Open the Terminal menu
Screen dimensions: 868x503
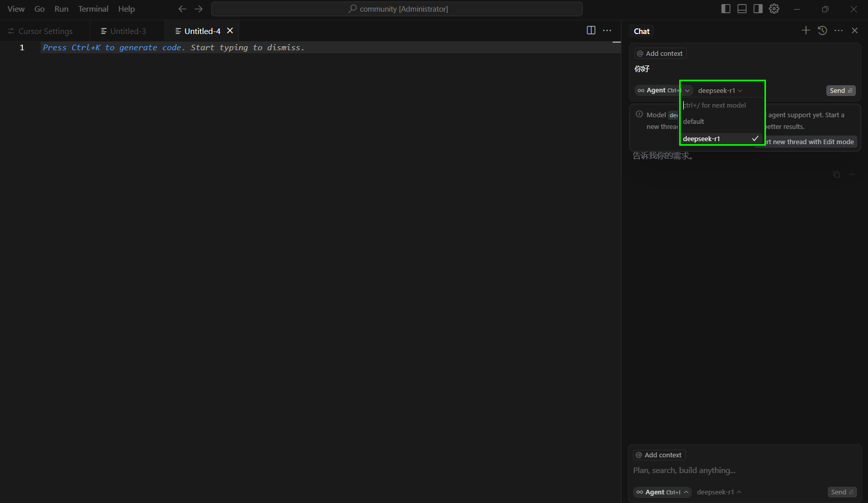coord(93,9)
